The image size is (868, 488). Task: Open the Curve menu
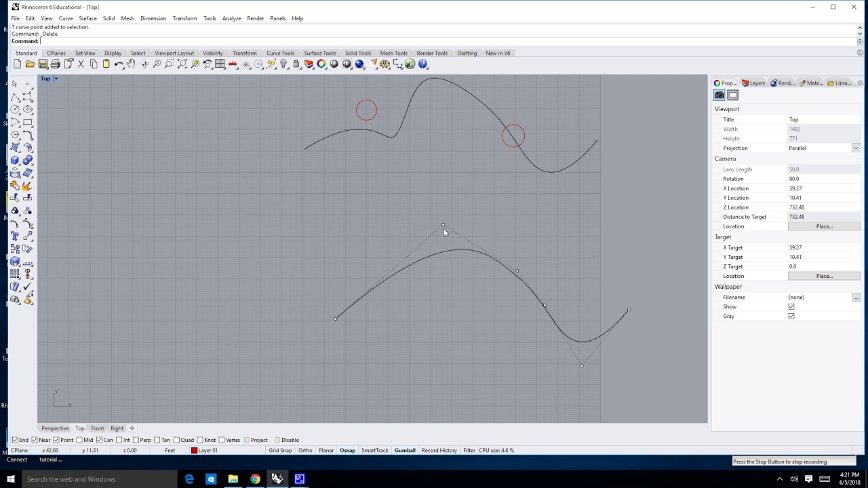click(66, 18)
